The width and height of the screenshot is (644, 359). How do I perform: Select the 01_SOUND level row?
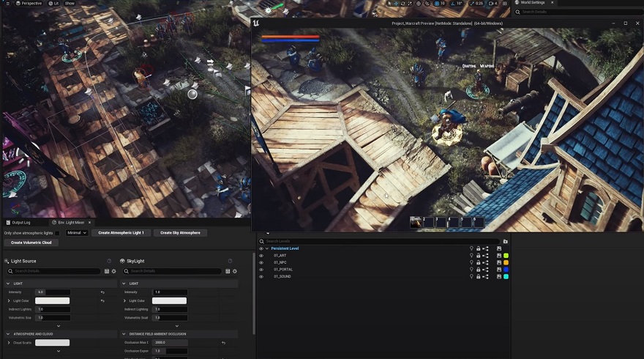(384, 277)
